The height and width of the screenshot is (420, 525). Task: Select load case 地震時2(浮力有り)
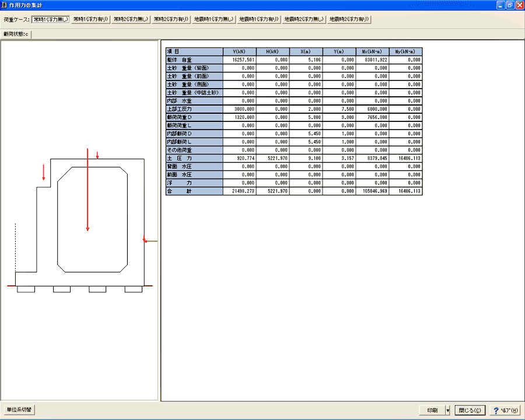349,19
